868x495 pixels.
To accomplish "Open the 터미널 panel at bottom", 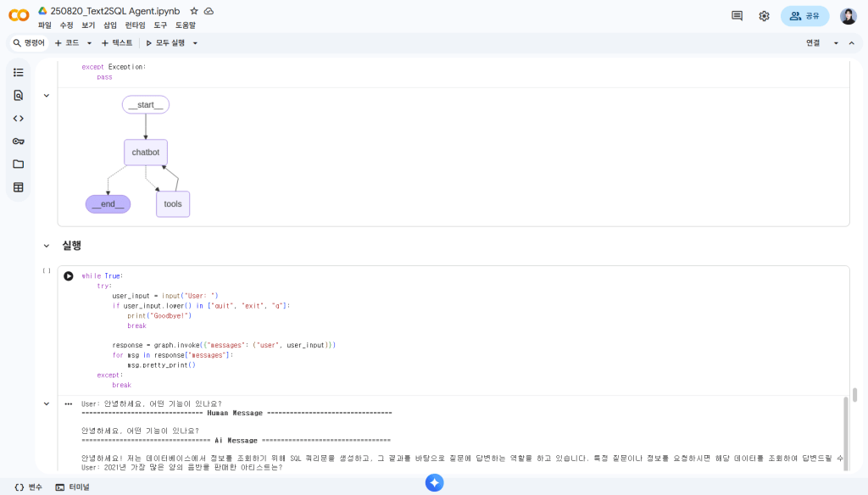I will click(72, 487).
